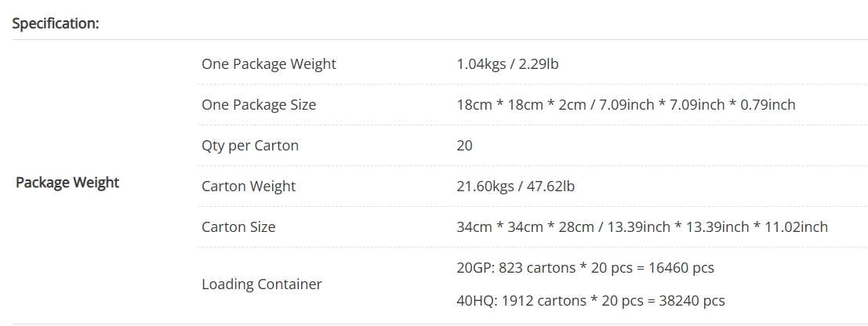Screen dimensions: 868x326
Task: Click the Specification heading
Action: [x=56, y=24]
